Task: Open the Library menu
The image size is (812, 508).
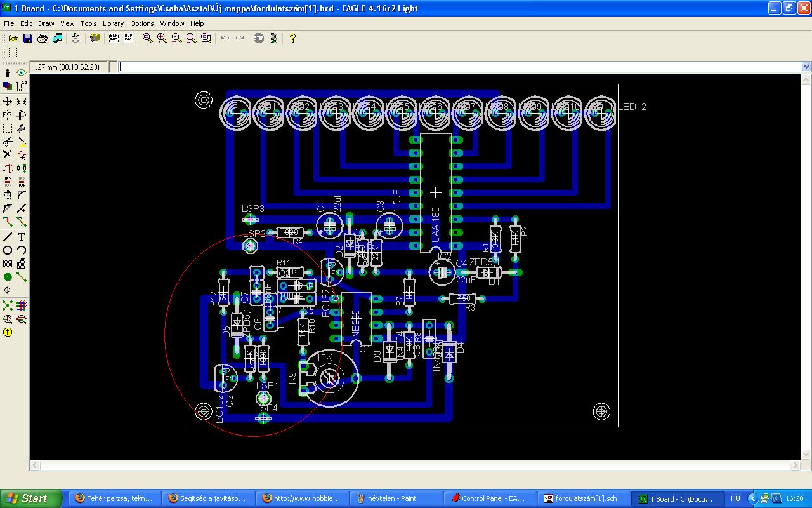Action: [x=113, y=23]
